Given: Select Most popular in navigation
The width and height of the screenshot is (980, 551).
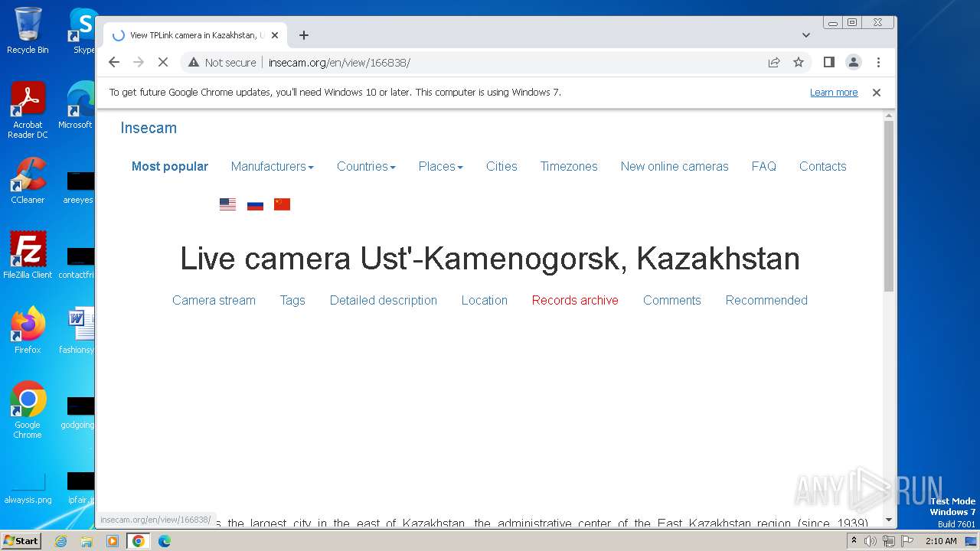Looking at the screenshot, I should pyautogui.click(x=170, y=166).
